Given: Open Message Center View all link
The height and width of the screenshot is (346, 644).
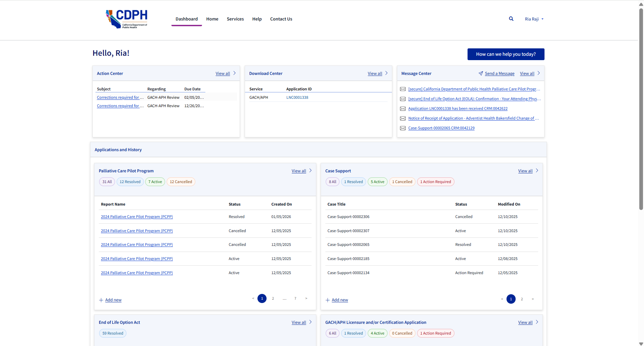Looking at the screenshot, I should pyautogui.click(x=527, y=74).
